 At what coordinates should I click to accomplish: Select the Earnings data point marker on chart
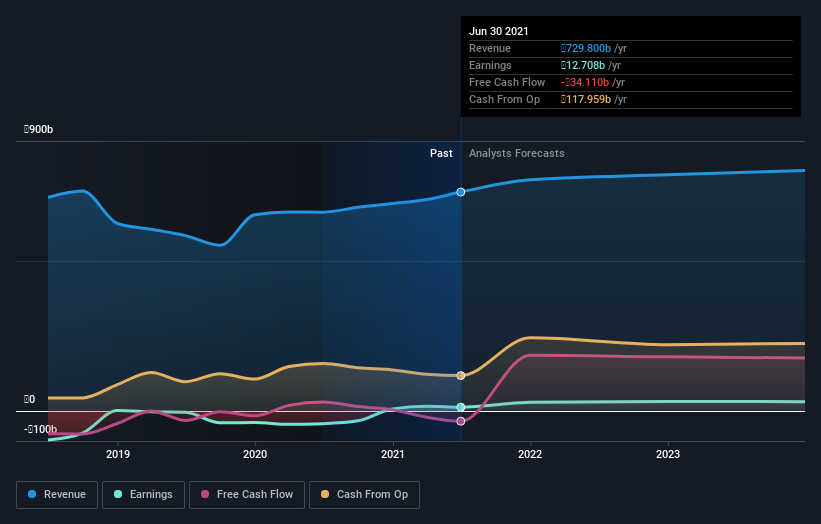coord(461,407)
